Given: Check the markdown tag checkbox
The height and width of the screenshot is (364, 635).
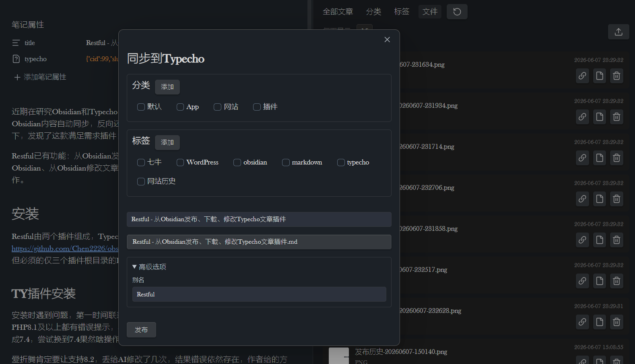Looking at the screenshot, I should 286,162.
